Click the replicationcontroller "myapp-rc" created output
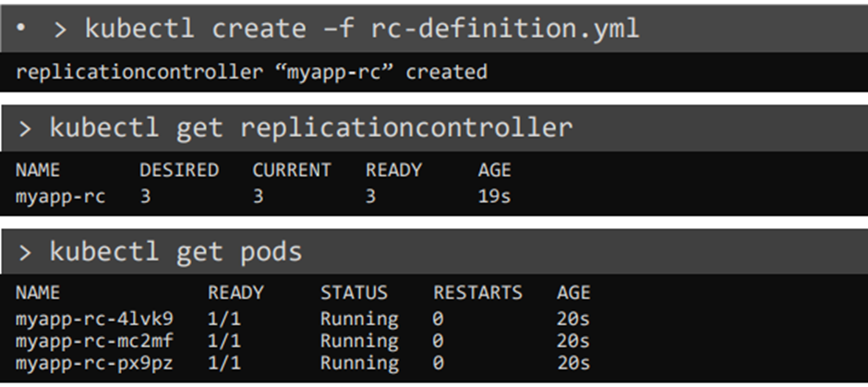Screen dimensions: 868x387 tap(252, 72)
